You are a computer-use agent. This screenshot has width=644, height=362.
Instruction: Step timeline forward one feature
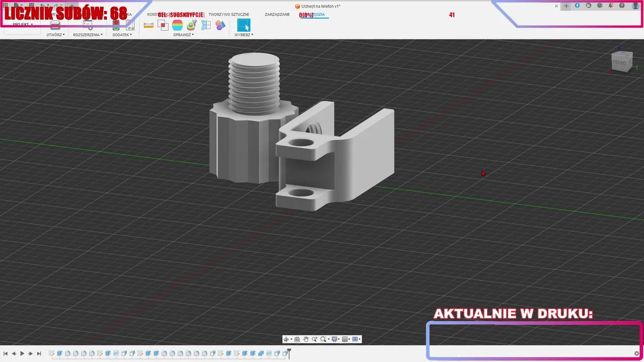31,353
